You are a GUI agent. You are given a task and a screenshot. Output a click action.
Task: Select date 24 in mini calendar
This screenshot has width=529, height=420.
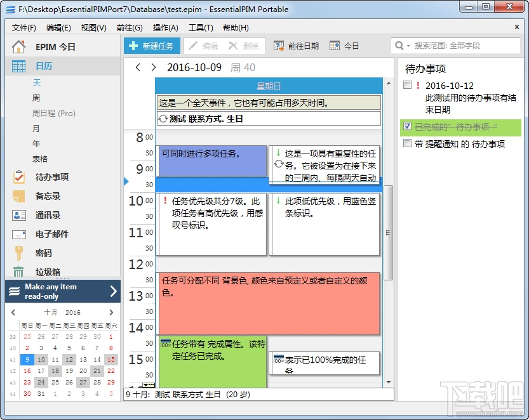(x=41, y=382)
